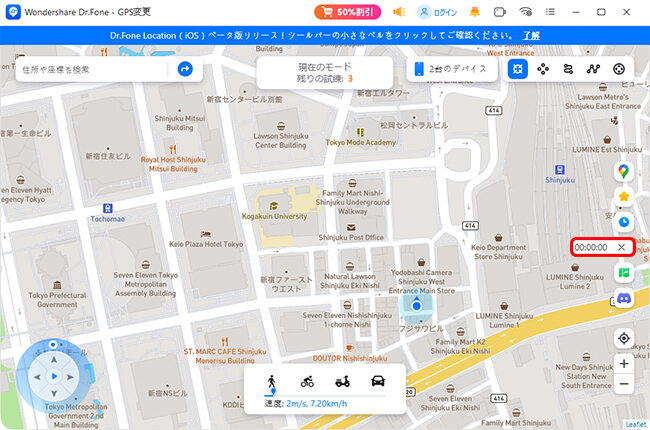The image size is (650, 430).
Task: Open history records clock icon
Action: 623,222
